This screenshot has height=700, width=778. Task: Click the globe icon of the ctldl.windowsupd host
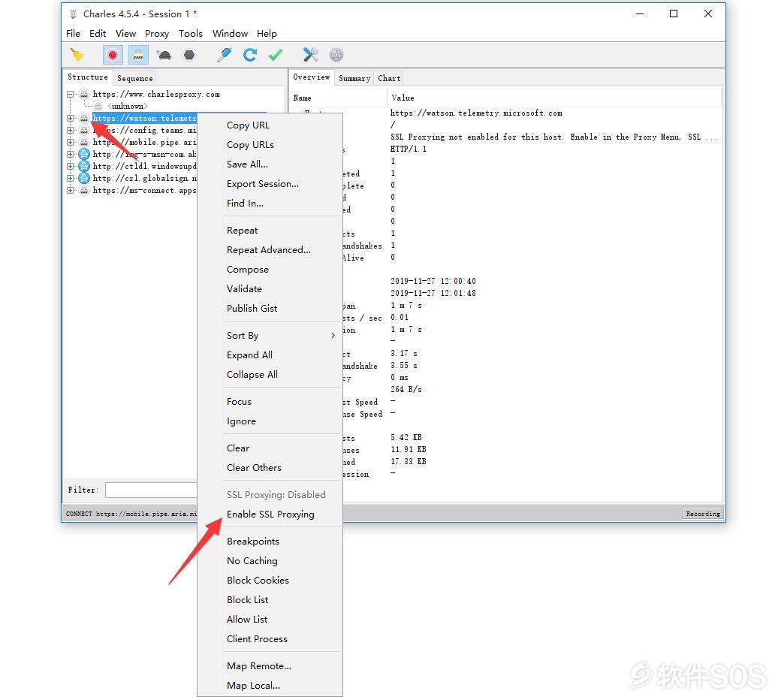coord(84,166)
